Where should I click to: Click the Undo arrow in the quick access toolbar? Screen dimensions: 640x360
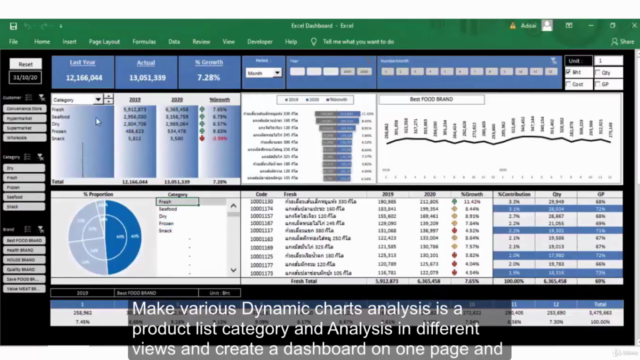(x=27, y=26)
